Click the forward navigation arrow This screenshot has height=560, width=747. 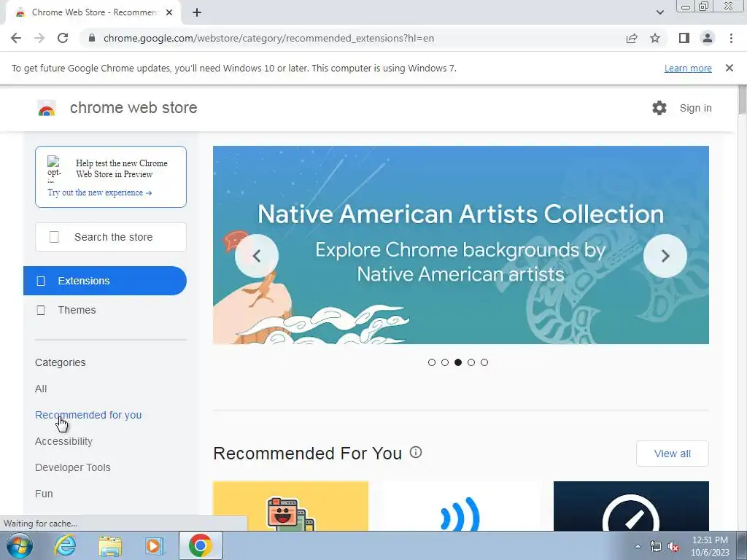coord(39,38)
